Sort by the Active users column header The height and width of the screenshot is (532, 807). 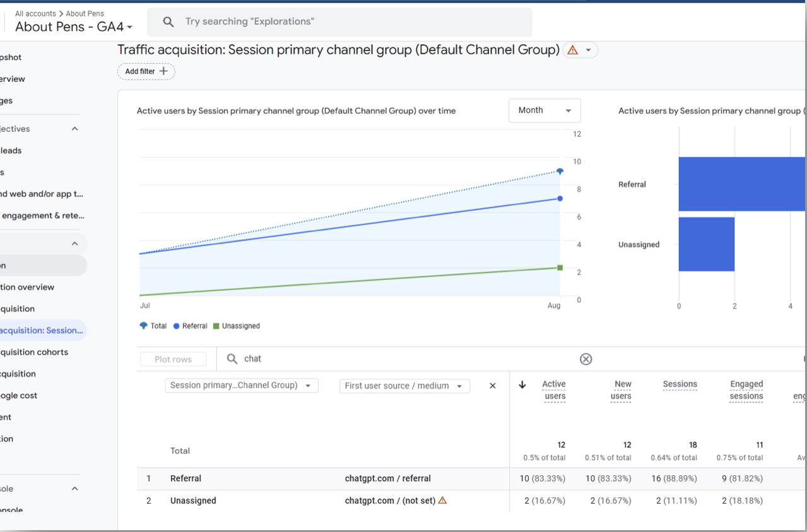click(x=554, y=391)
